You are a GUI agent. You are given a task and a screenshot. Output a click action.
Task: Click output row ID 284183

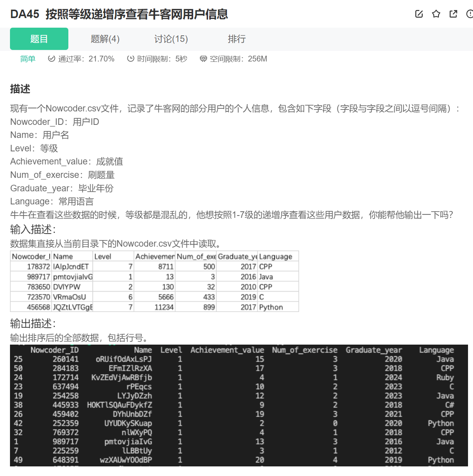tap(66, 368)
